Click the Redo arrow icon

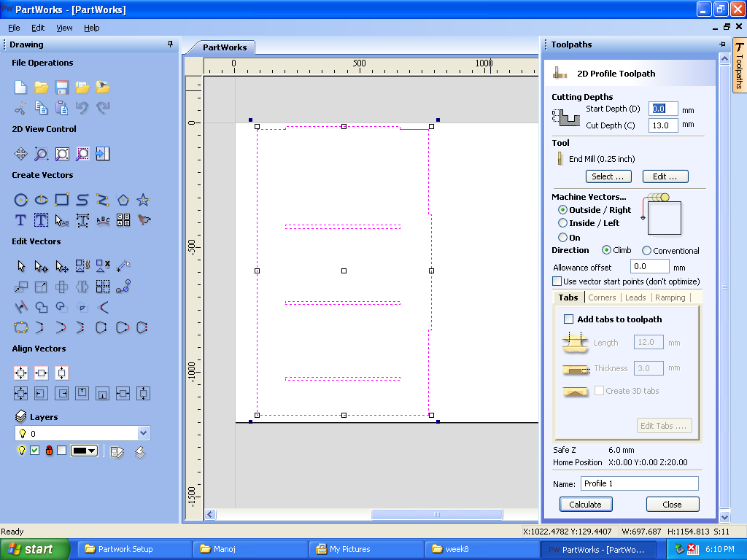[102, 108]
